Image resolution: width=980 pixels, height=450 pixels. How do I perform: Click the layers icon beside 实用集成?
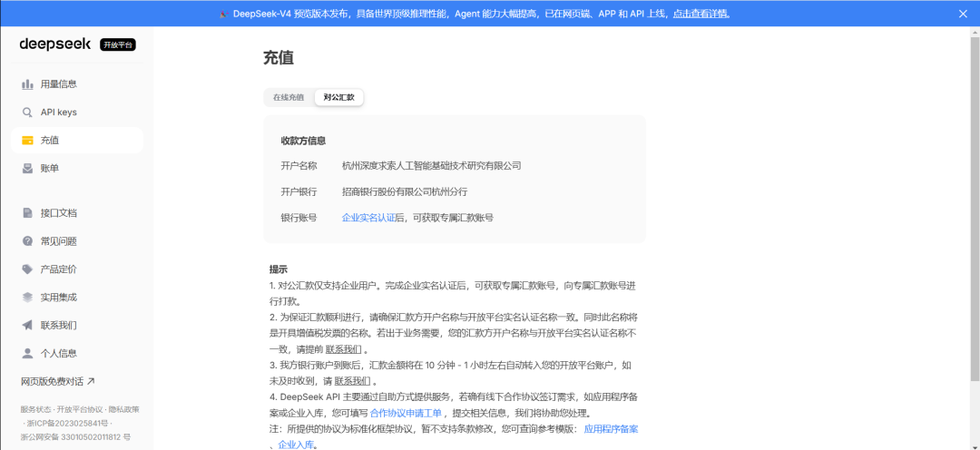(27, 298)
